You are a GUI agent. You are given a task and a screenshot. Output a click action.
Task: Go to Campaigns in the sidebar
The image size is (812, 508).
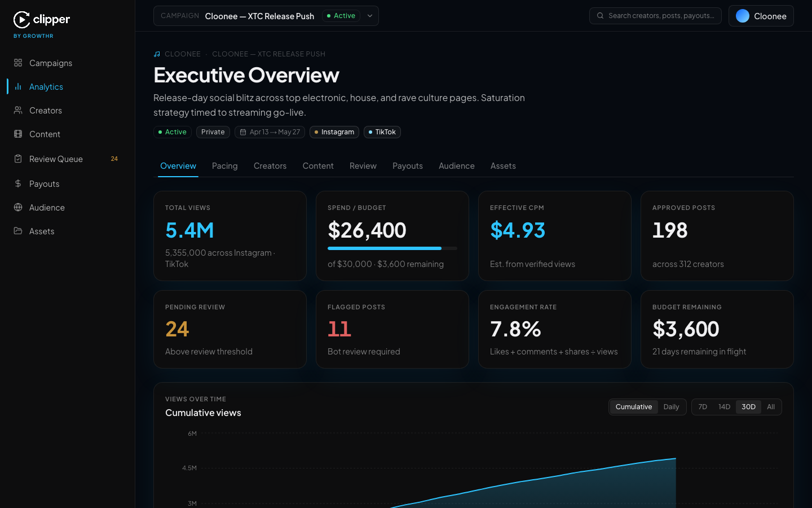point(68,63)
